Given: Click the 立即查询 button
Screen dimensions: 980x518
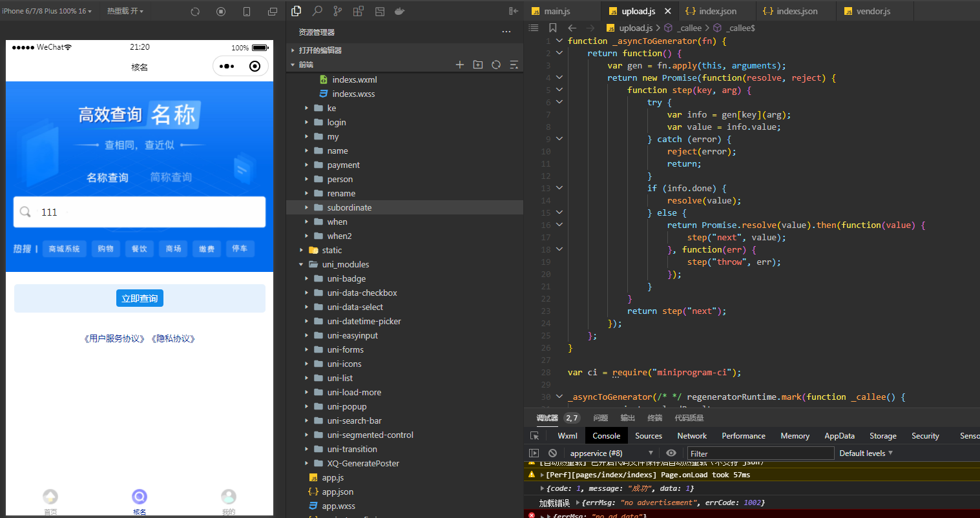Looking at the screenshot, I should (x=140, y=298).
